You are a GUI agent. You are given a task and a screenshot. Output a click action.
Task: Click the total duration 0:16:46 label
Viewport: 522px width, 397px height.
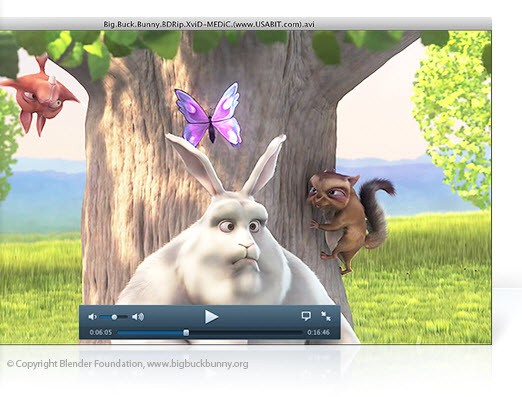(318, 332)
